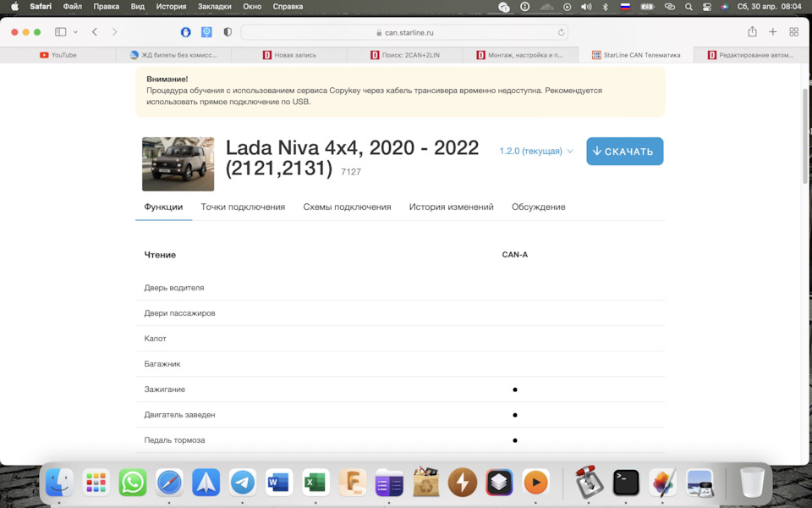Open the Правка menu
The height and width of the screenshot is (508, 812).
click(107, 7)
